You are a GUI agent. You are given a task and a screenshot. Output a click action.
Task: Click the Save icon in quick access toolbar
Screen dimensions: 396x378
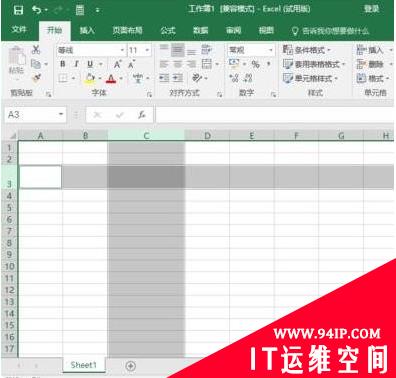pyautogui.click(x=18, y=10)
